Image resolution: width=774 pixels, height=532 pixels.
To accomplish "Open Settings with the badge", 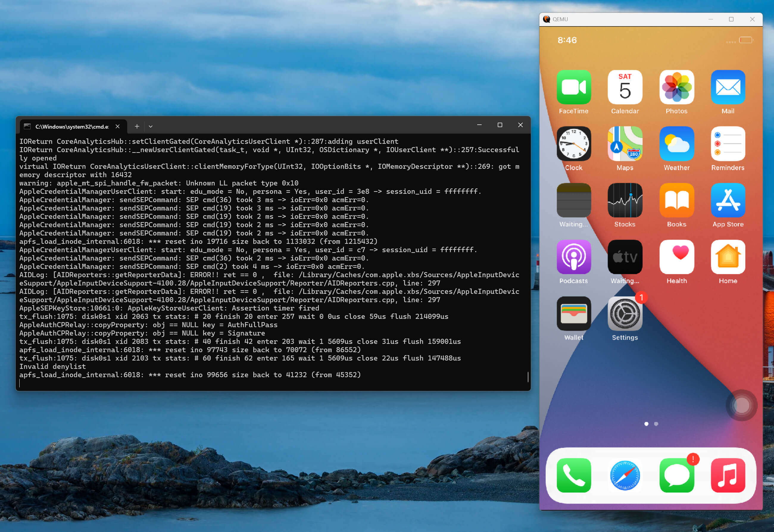I will (625, 314).
